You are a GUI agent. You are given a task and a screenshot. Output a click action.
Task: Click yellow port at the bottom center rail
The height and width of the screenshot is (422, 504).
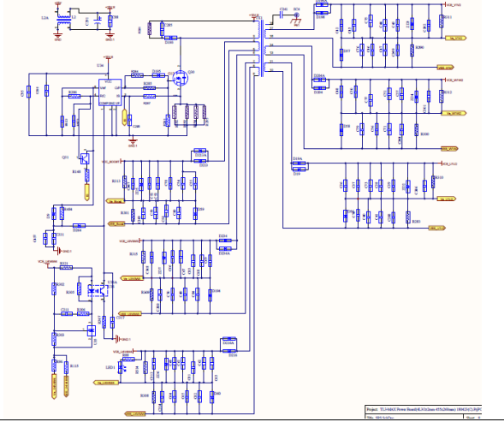coord(134,413)
